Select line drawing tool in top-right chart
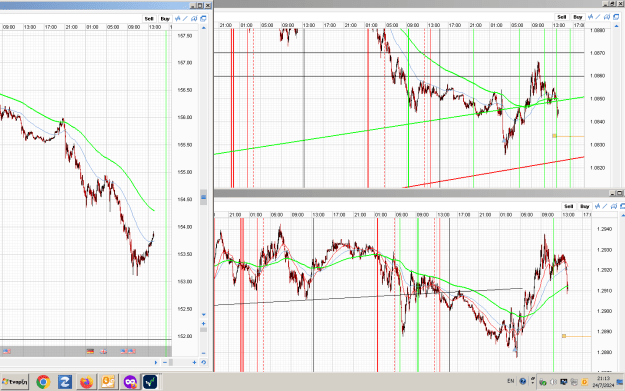This screenshot has height=391, width=625. pyautogui.click(x=598, y=17)
